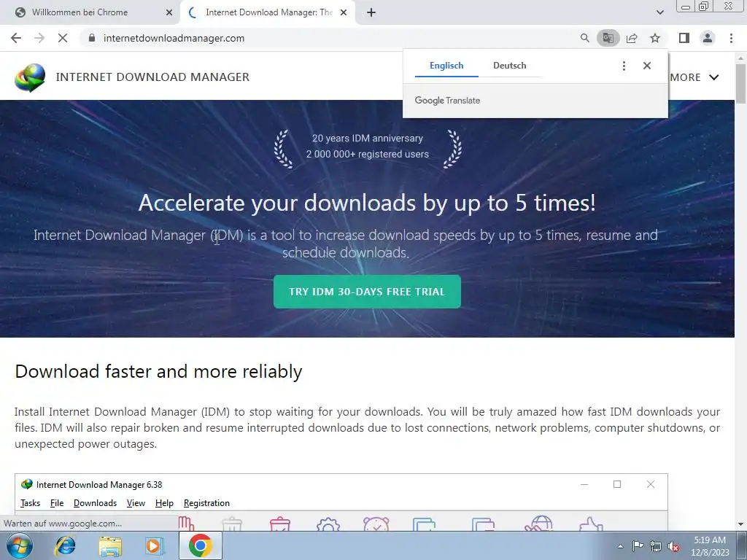The width and height of the screenshot is (747, 560).
Task: Show hidden system tray icons
Action: [620, 546]
